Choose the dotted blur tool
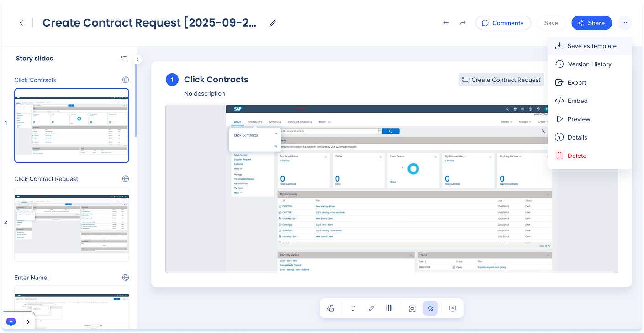 coord(389,308)
